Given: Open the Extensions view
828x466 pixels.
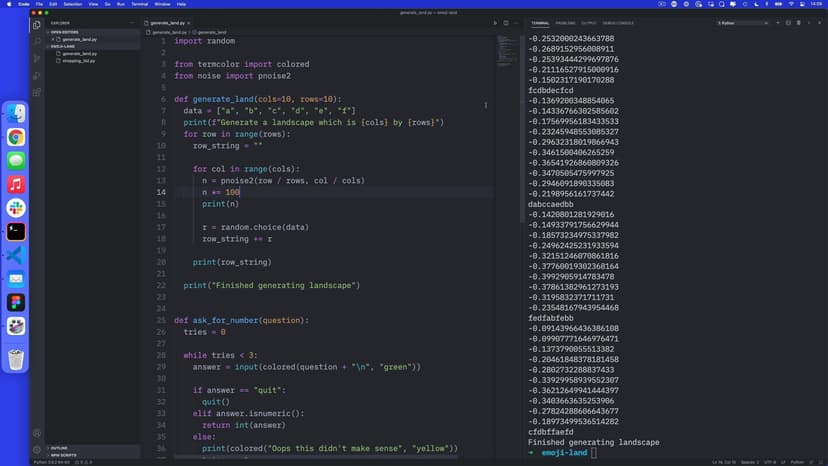Looking at the screenshot, I should (37, 92).
